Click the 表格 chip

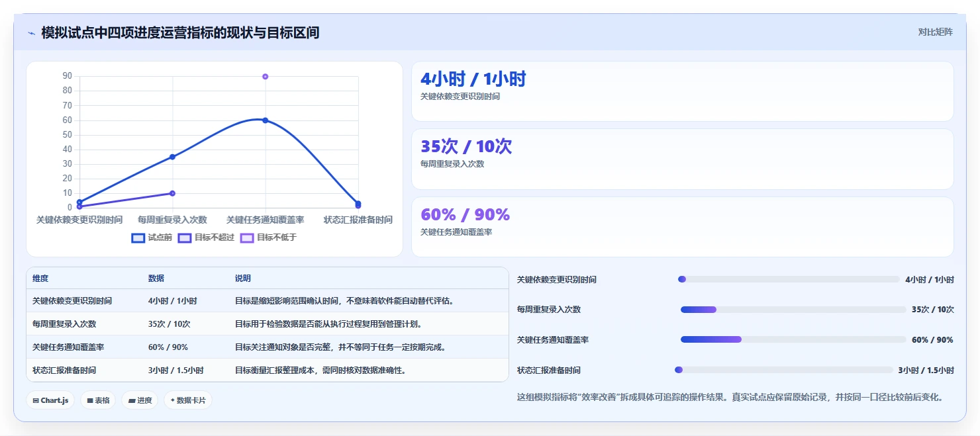[98, 400]
